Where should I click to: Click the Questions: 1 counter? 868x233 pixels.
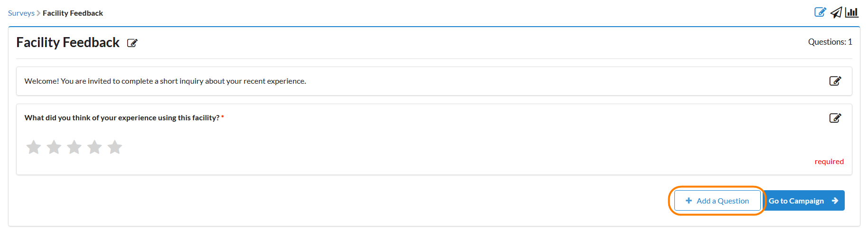pos(830,42)
